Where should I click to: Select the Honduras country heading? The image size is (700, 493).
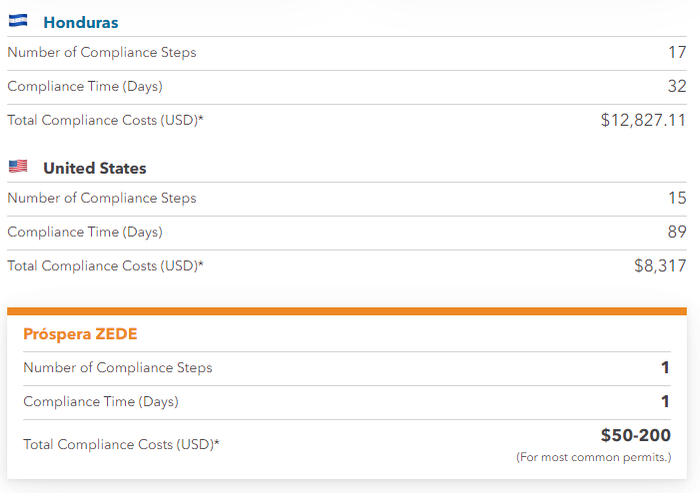coord(79,22)
